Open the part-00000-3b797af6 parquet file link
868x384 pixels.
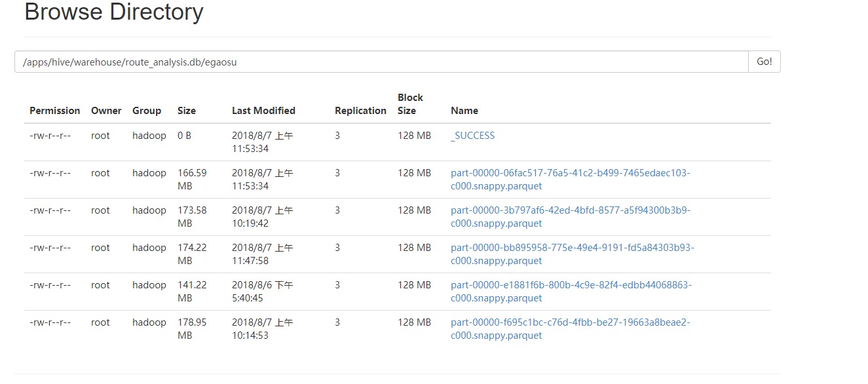coord(570,210)
